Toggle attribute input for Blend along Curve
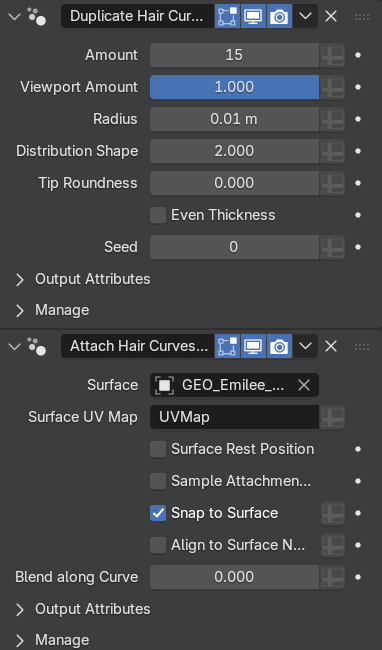Screen dimensions: 382x650 (333, 577)
